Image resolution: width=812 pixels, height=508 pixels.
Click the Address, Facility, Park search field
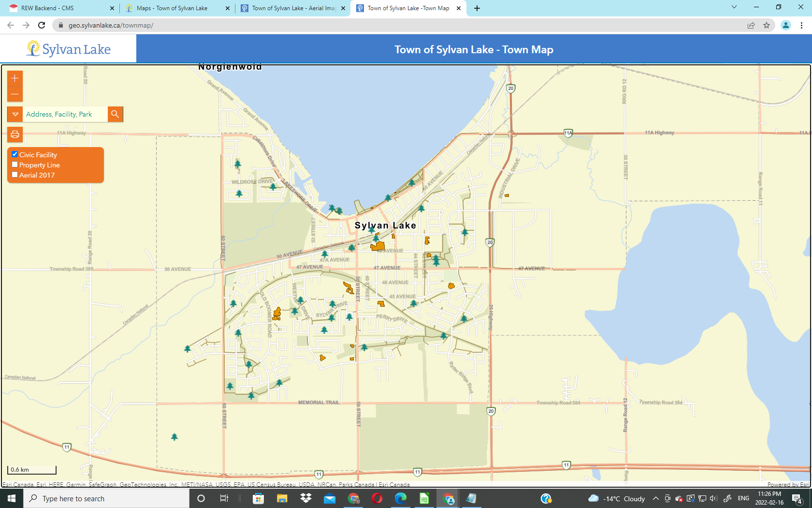click(x=65, y=114)
